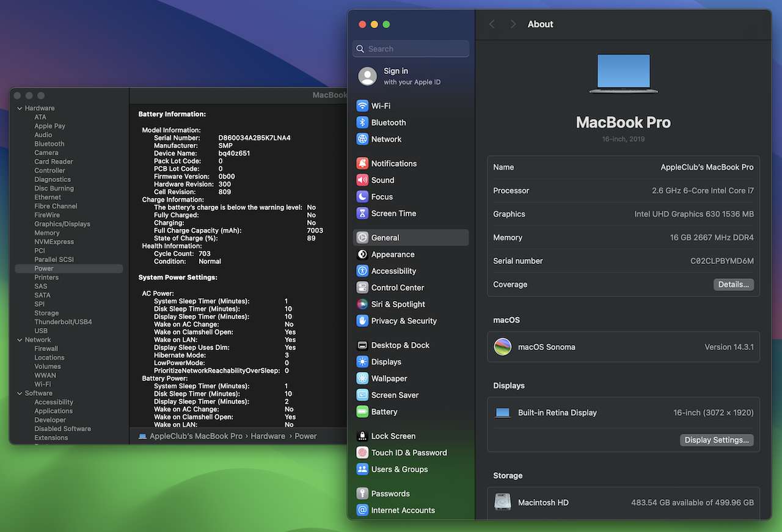Collapse the Network tree section
782x532 pixels.
click(x=19, y=340)
